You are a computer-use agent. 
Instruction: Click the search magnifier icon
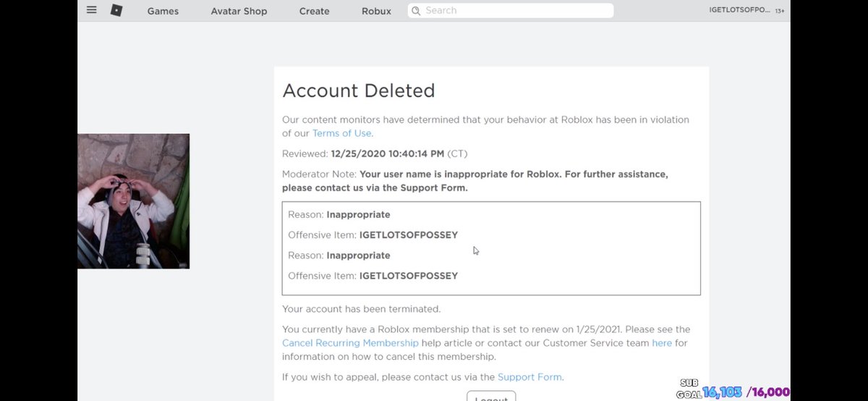[x=416, y=11]
